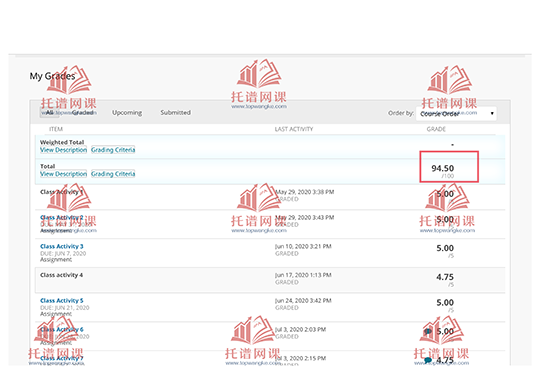Switch to the Upcoming tab
540x374 pixels.
(127, 113)
